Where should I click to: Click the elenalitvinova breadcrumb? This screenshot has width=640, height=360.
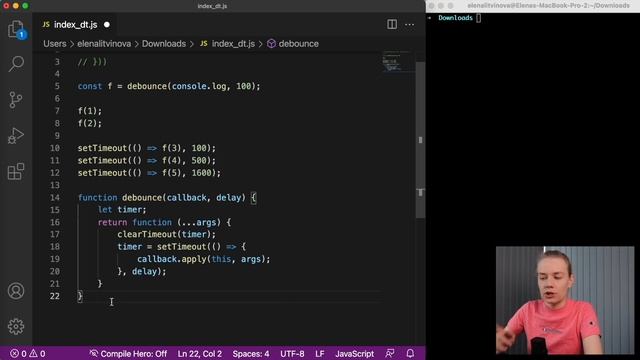click(x=104, y=44)
